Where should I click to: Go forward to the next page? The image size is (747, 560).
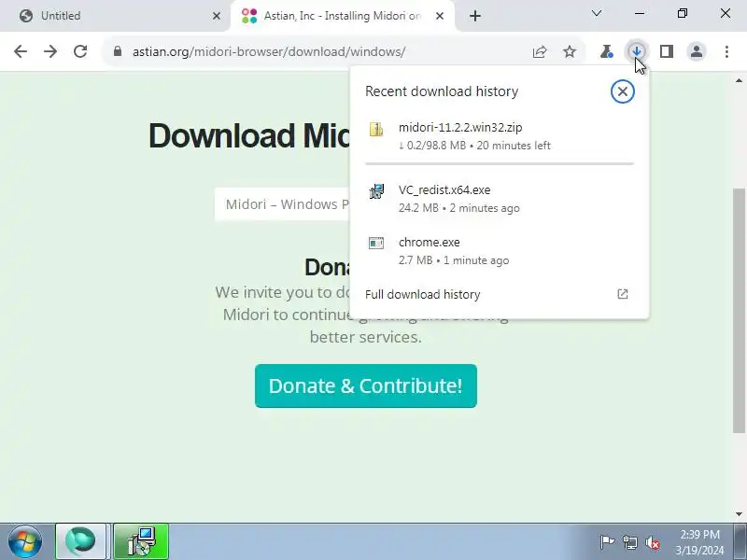50,51
